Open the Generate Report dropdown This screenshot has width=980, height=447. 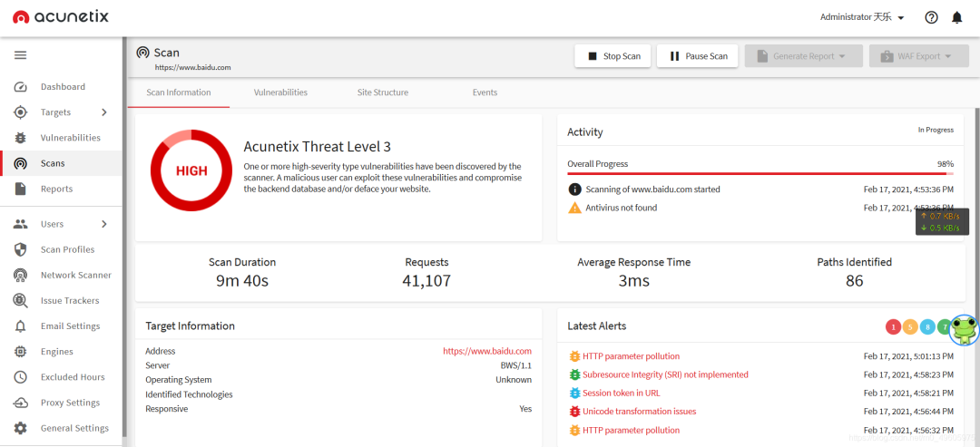(803, 56)
